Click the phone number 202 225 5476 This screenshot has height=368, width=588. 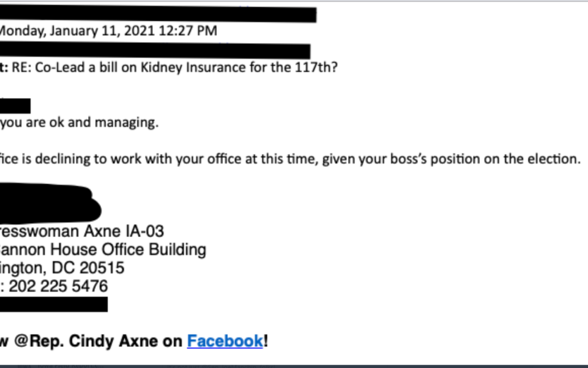click(x=58, y=287)
